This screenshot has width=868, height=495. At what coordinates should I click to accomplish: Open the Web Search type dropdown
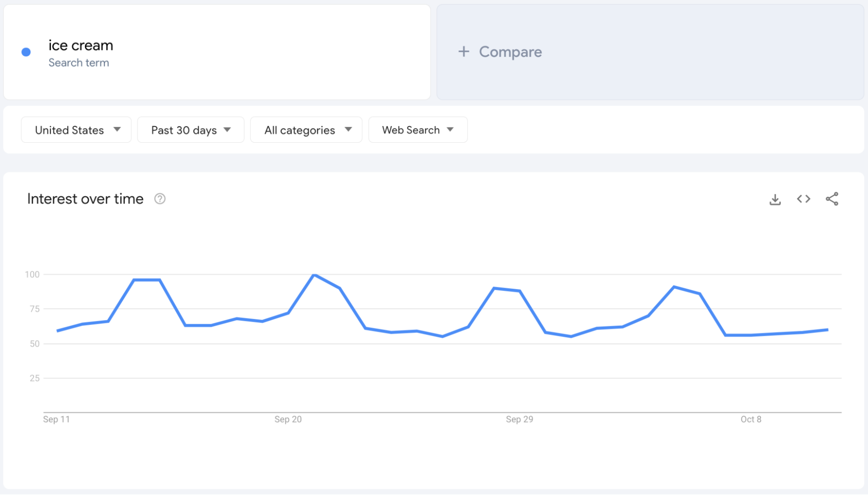click(x=418, y=130)
